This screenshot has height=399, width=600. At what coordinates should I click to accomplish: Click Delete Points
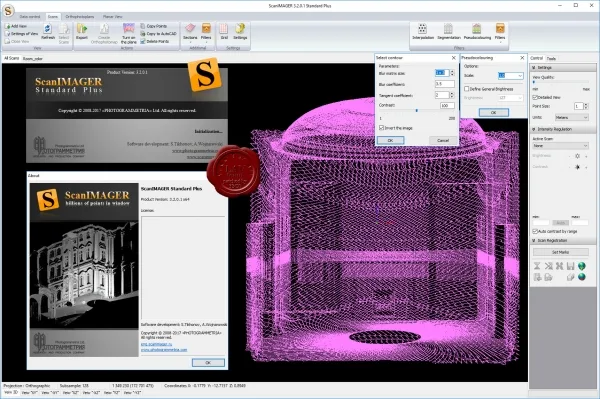pos(155,41)
